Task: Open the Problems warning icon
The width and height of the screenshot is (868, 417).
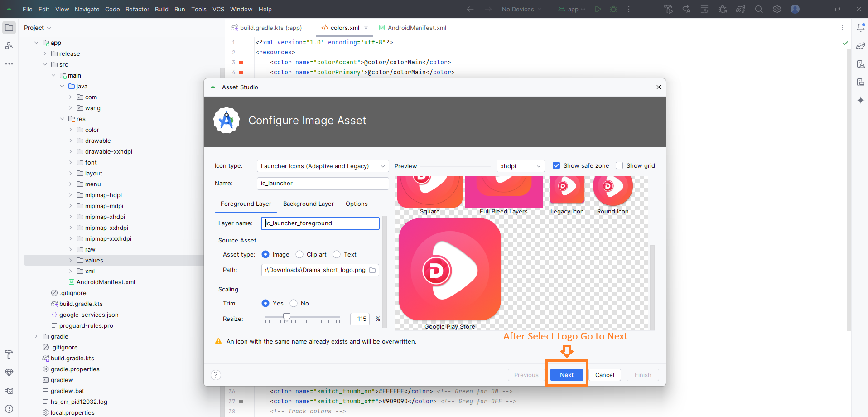Action: pos(9,409)
